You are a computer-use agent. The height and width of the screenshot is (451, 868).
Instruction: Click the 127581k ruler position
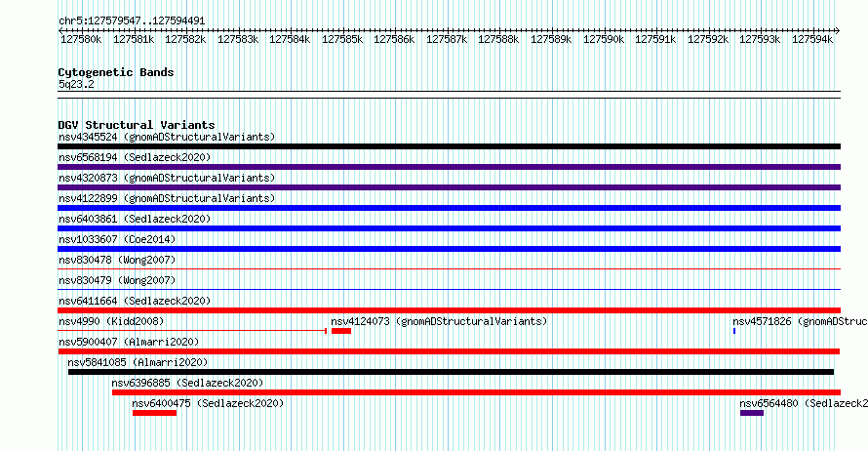point(134,39)
